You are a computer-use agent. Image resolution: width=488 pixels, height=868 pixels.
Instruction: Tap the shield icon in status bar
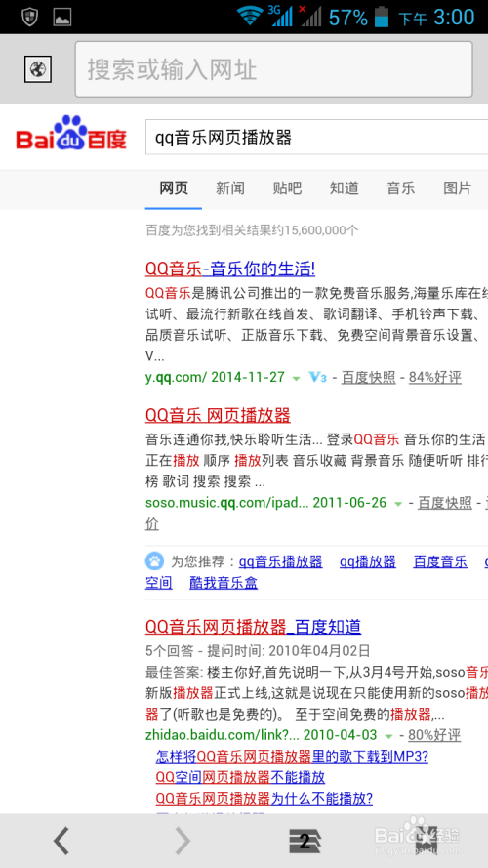coord(29,17)
